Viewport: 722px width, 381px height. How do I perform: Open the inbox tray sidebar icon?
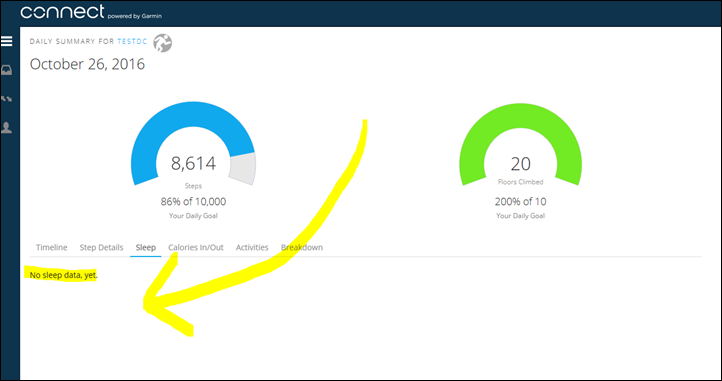tap(6, 70)
